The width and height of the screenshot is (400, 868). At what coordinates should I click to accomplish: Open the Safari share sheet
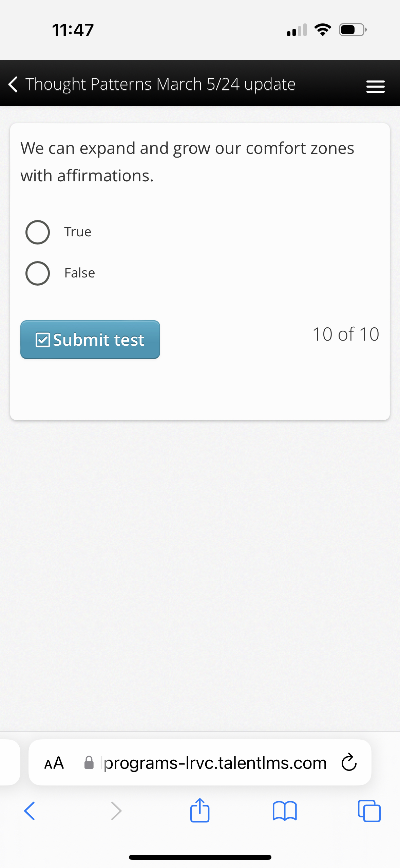coord(199,811)
